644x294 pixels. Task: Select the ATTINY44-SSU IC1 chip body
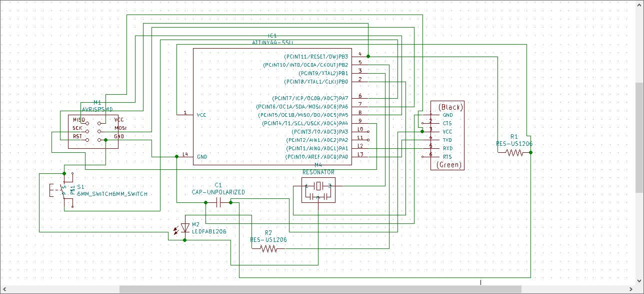click(x=272, y=107)
